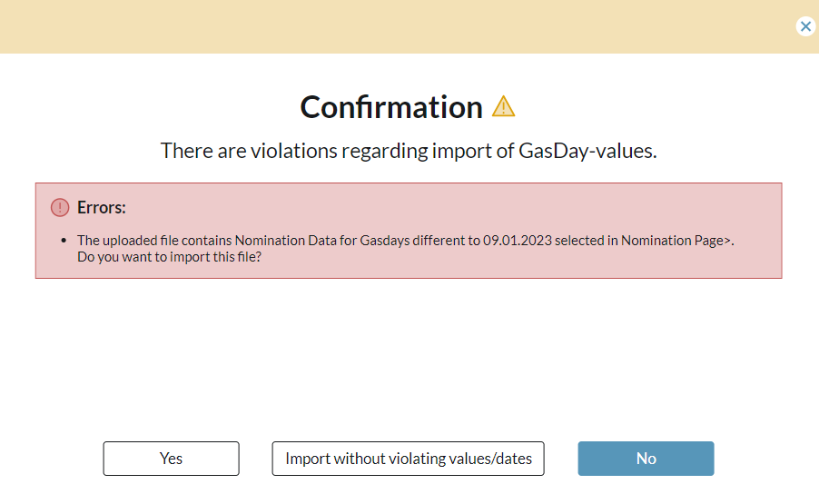The height and width of the screenshot is (504, 819).
Task: Click "Nomination Page>" text in error
Action: [x=676, y=241]
